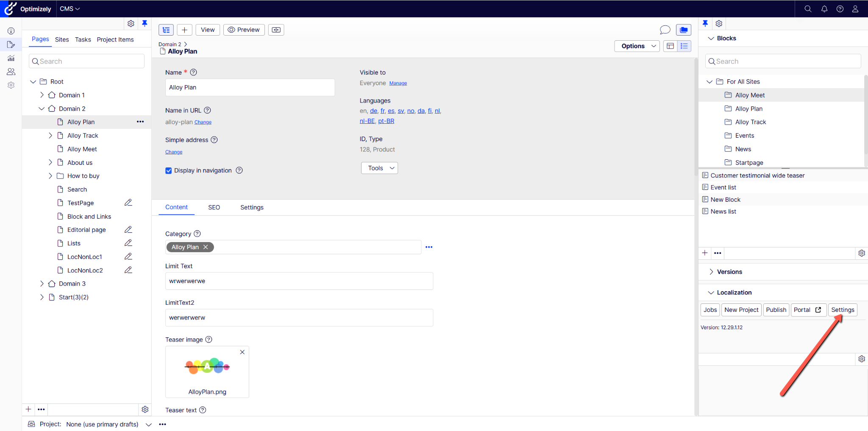The width and height of the screenshot is (868, 431).
Task: Click the Localization Publish button
Action: point(776,310)
